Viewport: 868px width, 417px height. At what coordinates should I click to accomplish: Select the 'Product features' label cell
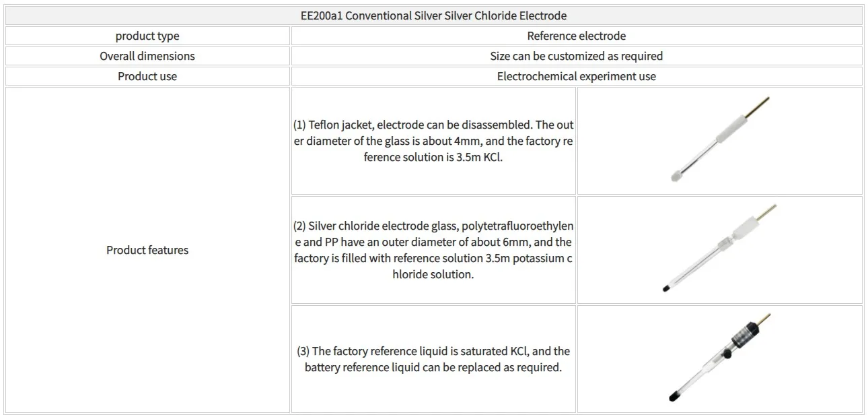coord(147,250)
